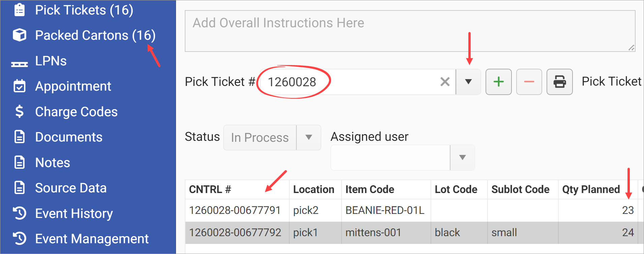Select row 1260028-00677792 for mittens-001
Viewport: 644px width, 254px height.
pos(236,232)
